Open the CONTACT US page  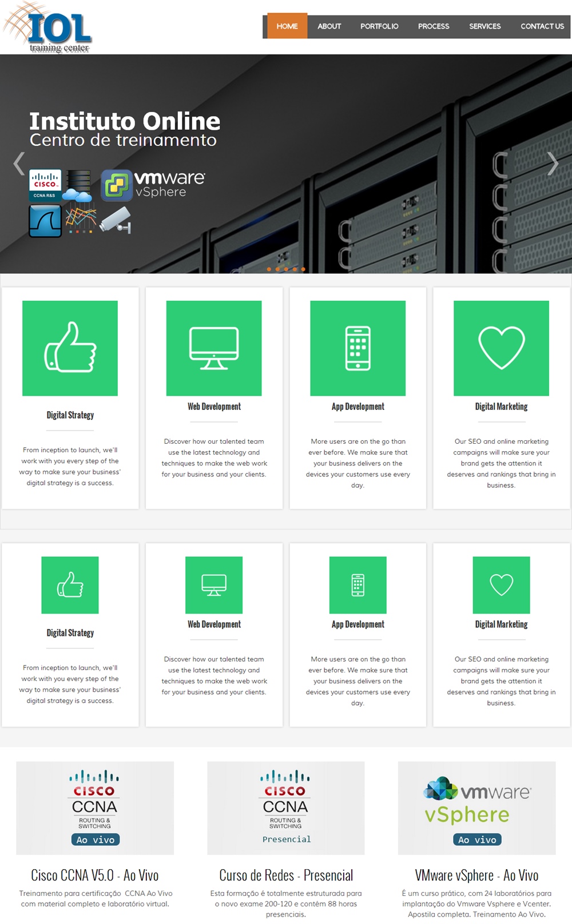tap(542, 26)
